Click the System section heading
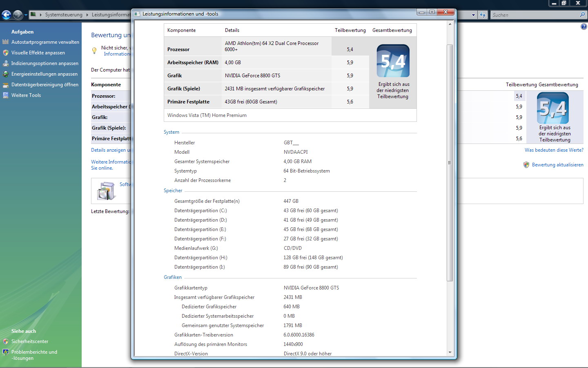The image size is (588, 368). coord(171,132)
